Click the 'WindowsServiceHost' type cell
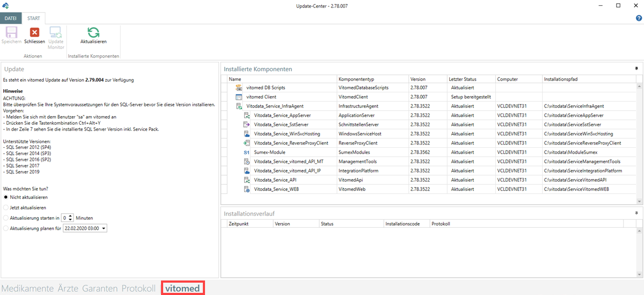The height and width of the screenshot is (295, 644). [372, 134]
